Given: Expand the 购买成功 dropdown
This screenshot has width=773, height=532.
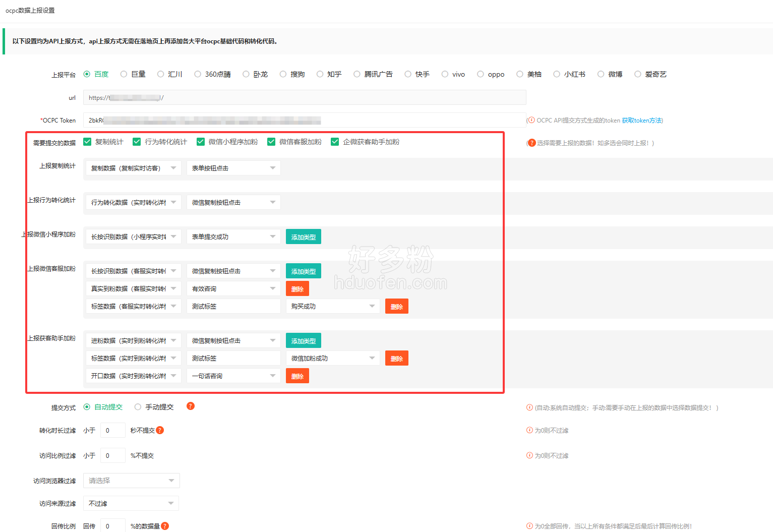Looking at the screenshot, I should 332,306.
